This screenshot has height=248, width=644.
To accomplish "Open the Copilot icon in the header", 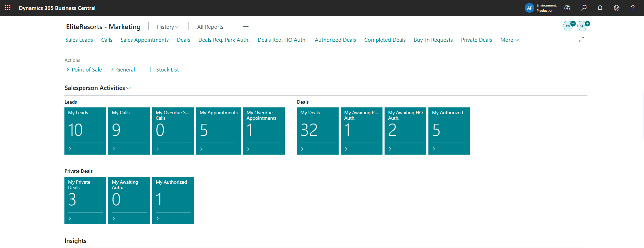I will 567,8.
